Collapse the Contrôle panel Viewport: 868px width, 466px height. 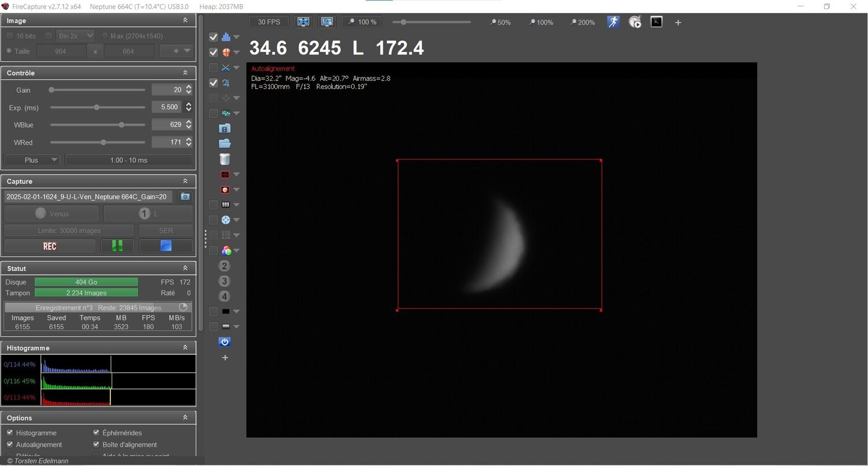[185, 73]
